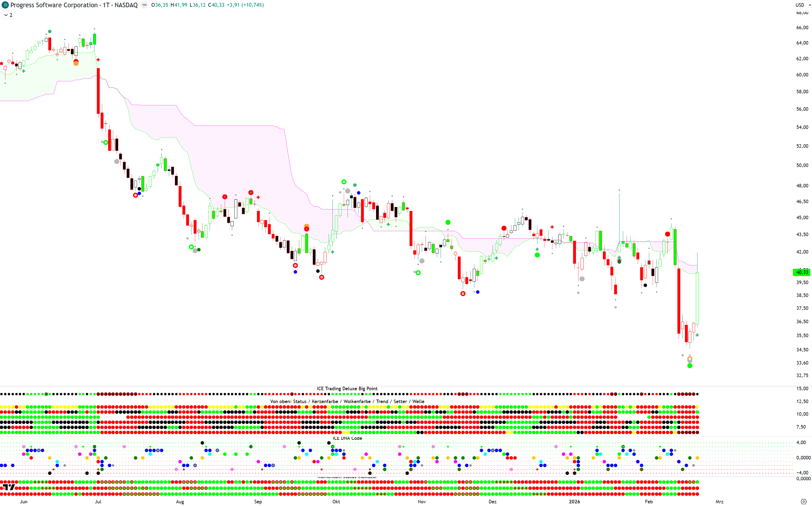Viewport: 812px width, 506px height.
Task: Open chart settings hexagon gear icon
Action: pos(803,501)
